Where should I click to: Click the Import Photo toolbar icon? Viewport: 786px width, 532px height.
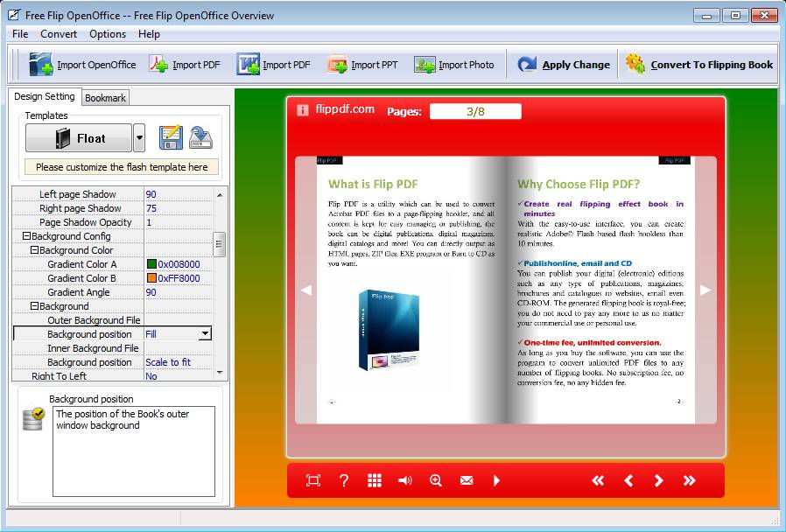425,65
